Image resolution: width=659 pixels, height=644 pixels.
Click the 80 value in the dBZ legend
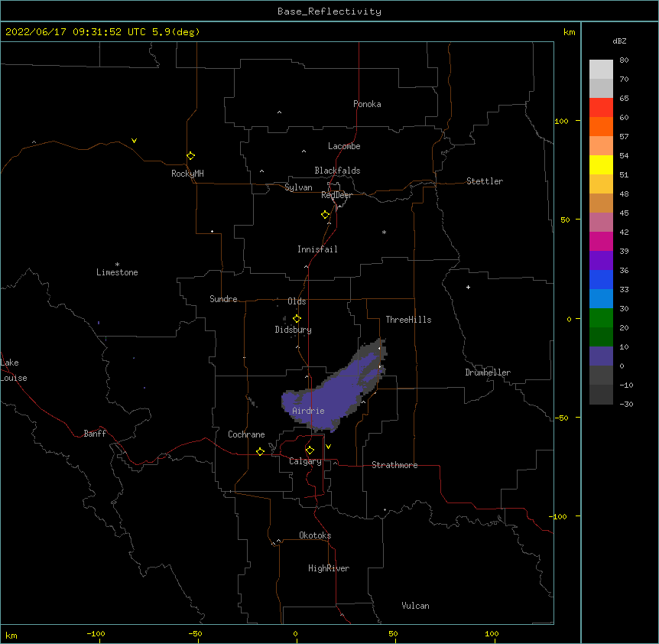(624, 60)
